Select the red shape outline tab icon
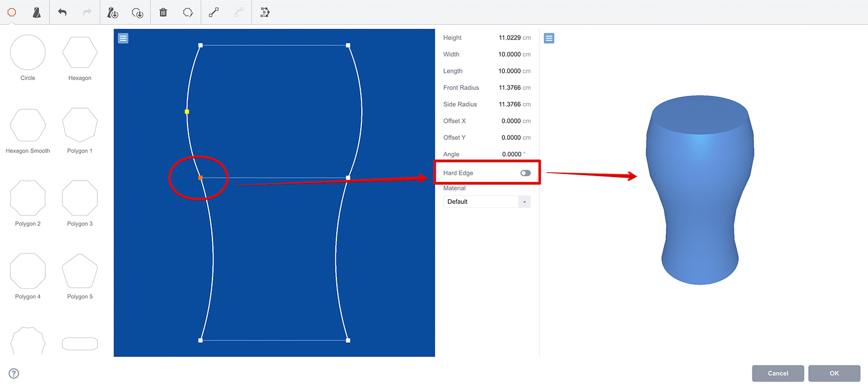The image size is (868, 387). click(11, 12)
